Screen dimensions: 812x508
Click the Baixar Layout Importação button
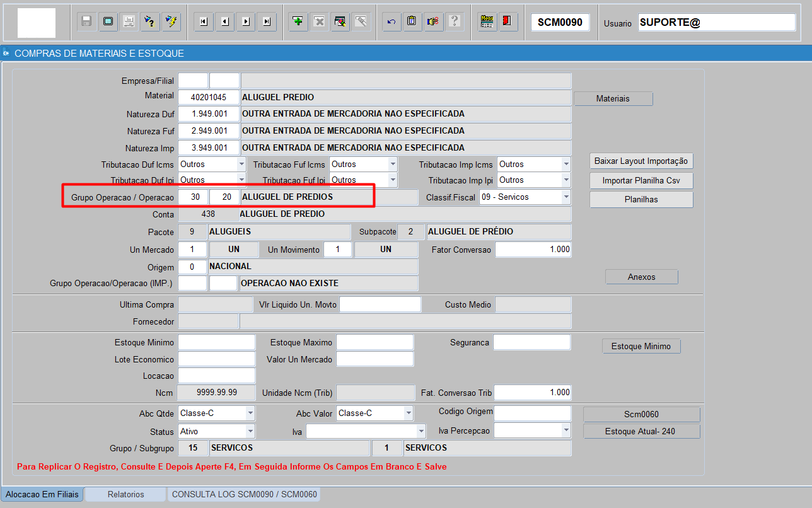tap(642, 161)
